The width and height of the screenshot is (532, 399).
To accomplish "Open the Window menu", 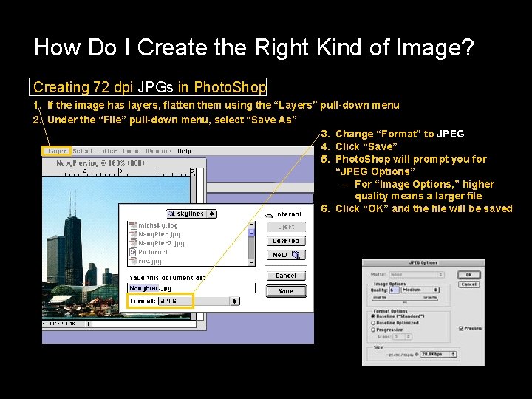I will tap(158, 151).
